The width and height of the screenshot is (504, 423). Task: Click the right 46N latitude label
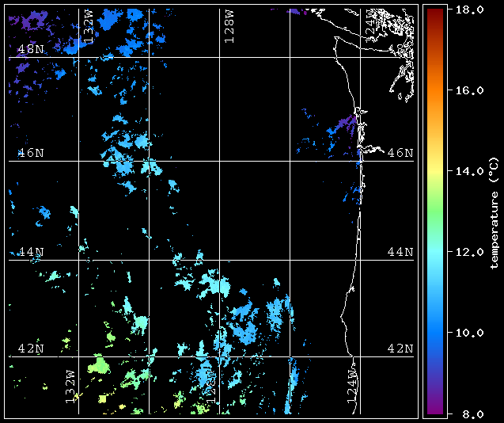tap(400, 153)
